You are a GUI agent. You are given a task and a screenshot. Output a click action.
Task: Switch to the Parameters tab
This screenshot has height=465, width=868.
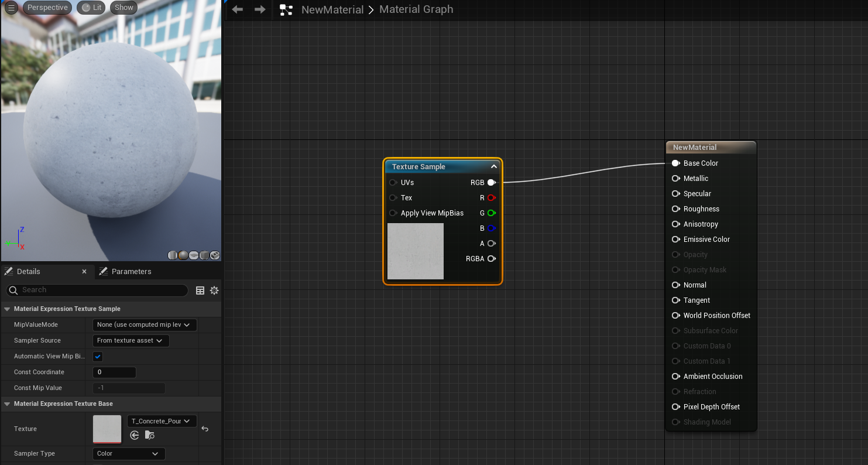(131, 272)
